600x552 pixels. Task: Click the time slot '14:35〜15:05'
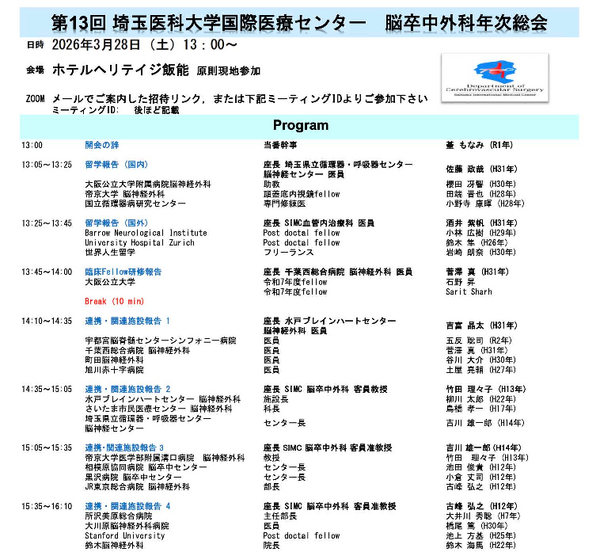pos(47,389)
